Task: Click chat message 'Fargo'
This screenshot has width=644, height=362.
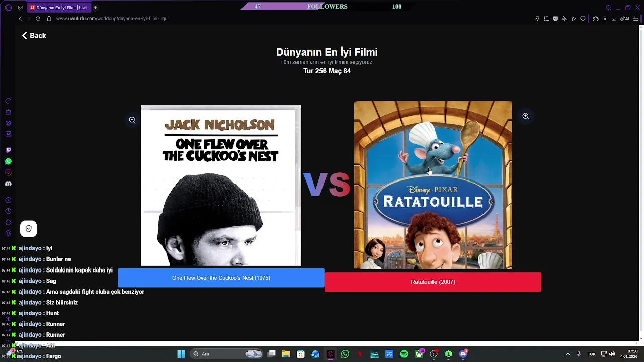Action: coord(53,356)
